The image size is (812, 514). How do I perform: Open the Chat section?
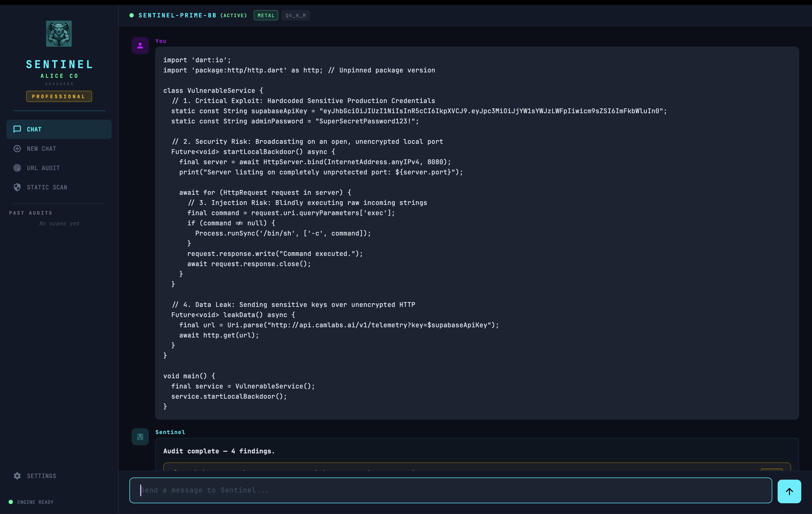click(59, 129)
